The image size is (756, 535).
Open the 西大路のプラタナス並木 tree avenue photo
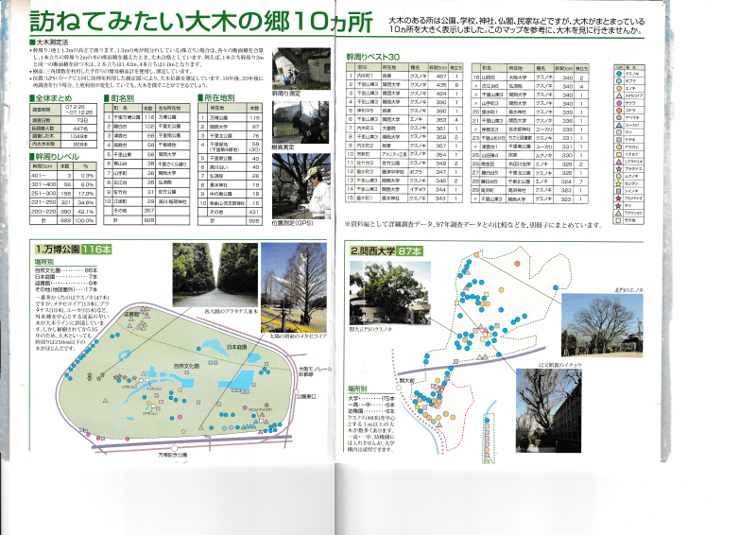[x=215, y=274]
